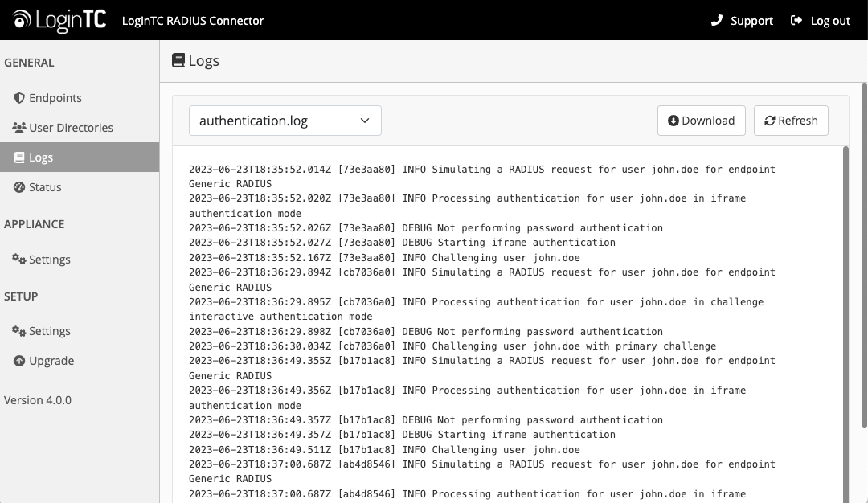Click the APPLIANCE section heading

pos(35,224)
